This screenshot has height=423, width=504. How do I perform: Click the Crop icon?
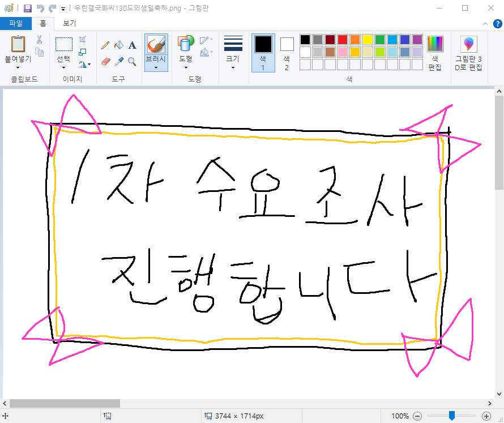83,39
